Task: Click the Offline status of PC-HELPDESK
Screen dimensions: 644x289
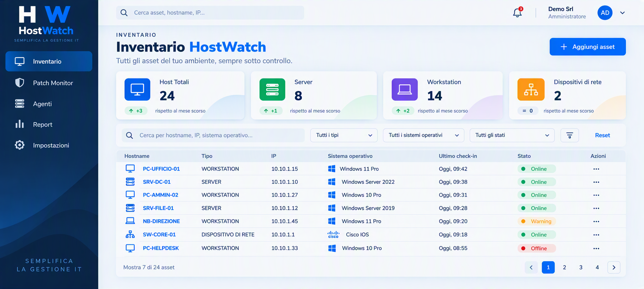Action: point(536,248)
